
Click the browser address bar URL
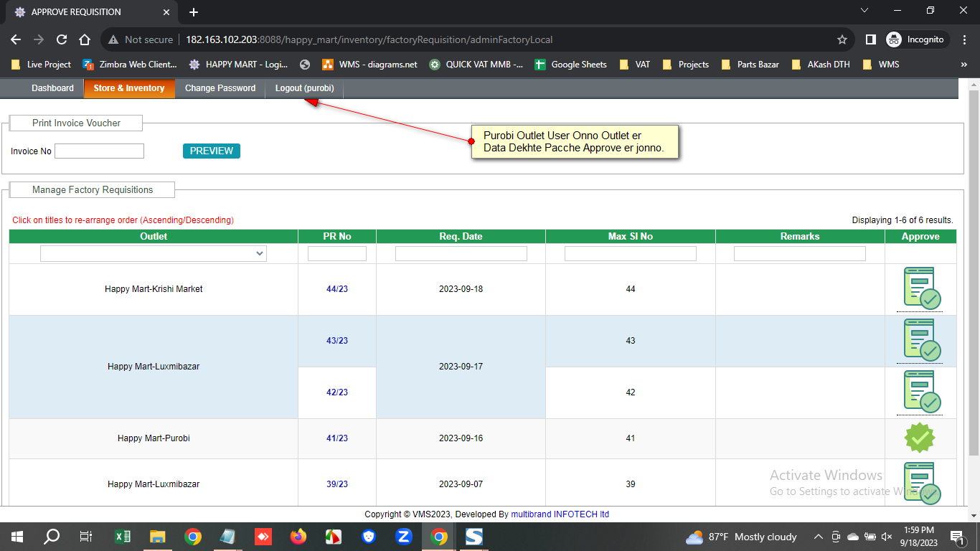point(369,39)
